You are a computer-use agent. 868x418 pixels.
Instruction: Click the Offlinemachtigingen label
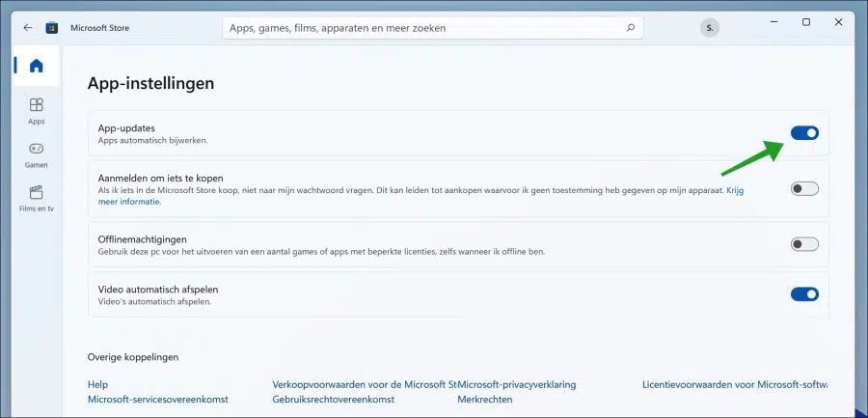point(143,239)
